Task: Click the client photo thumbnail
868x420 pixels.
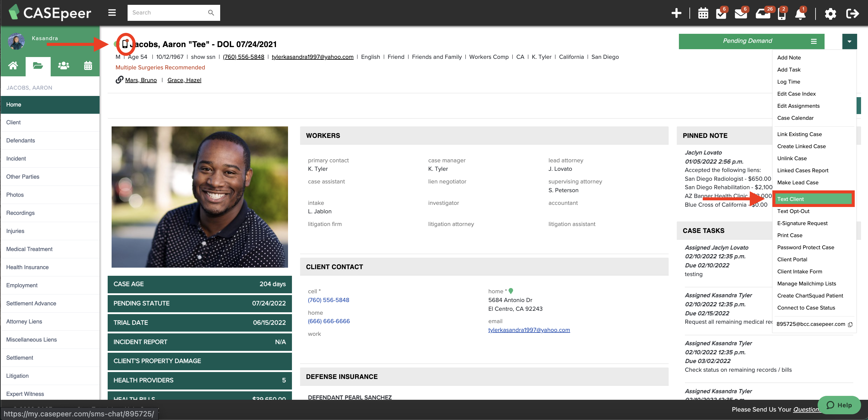Action: 199,197
